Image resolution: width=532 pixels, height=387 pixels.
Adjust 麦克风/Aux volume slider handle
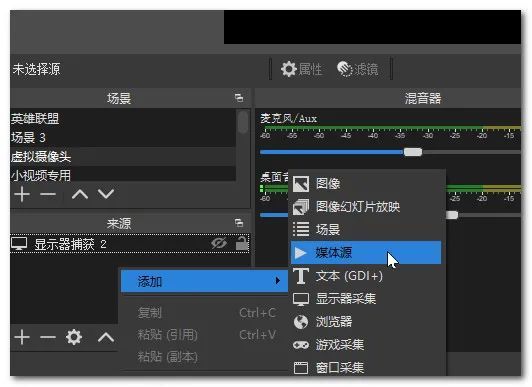(413, 152)
